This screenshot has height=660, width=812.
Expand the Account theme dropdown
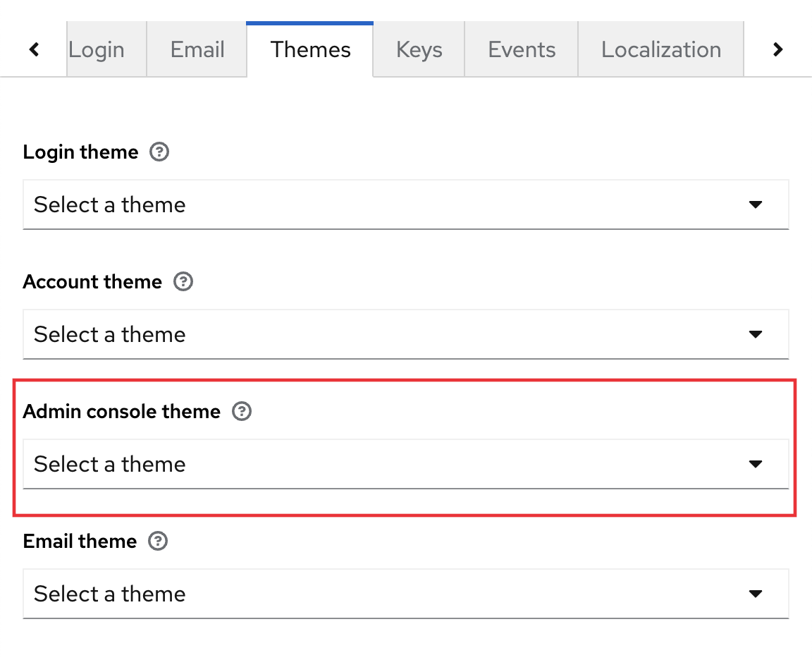point(405,334)
